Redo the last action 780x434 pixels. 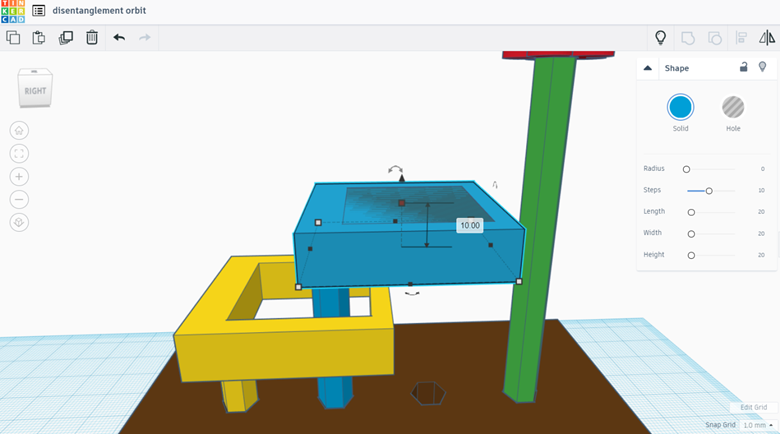tap(145, 37)
